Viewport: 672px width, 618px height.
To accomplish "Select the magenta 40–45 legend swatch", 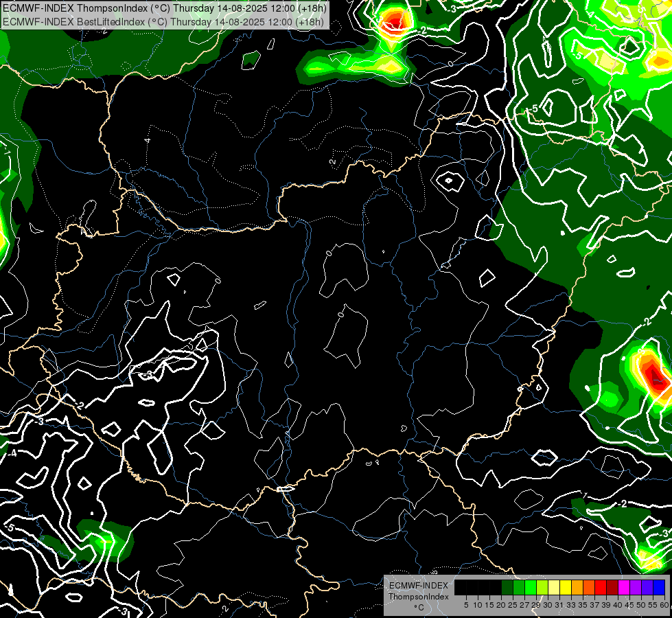I will coord(624,588).
